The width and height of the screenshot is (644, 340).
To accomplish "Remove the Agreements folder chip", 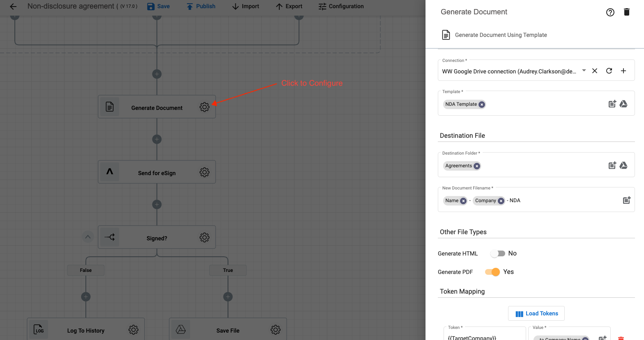I will 477,166.
